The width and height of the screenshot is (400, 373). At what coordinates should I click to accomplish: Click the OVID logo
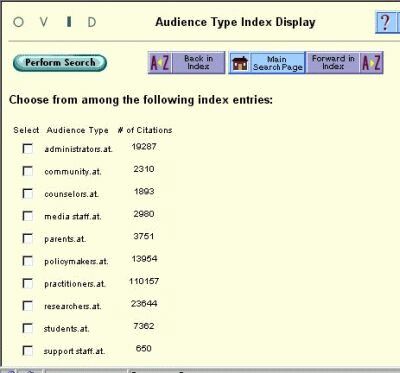55,22
